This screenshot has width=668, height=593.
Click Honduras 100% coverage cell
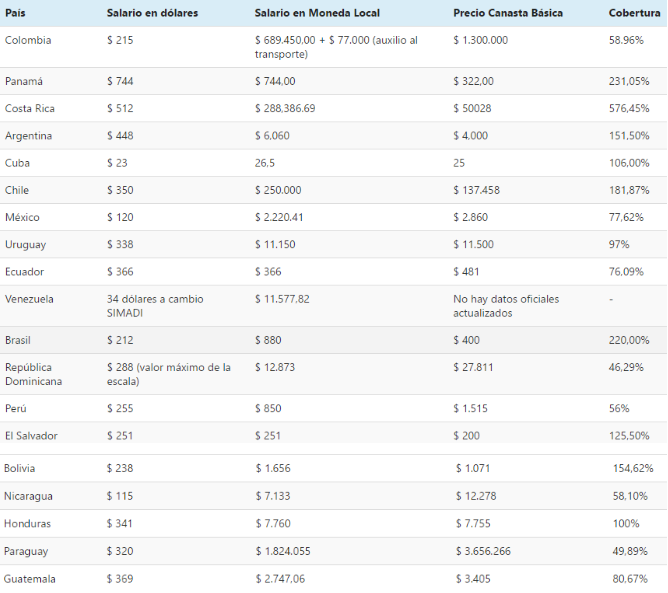coord(626,524)
